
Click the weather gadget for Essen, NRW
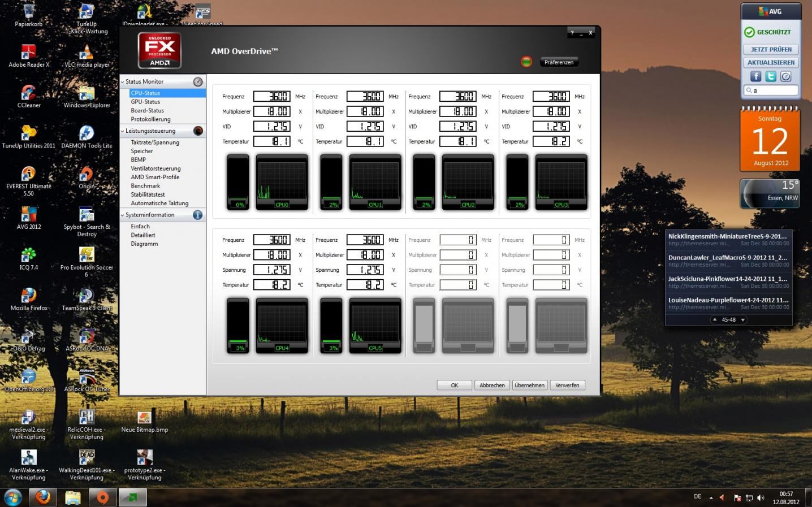pos(770,193)
